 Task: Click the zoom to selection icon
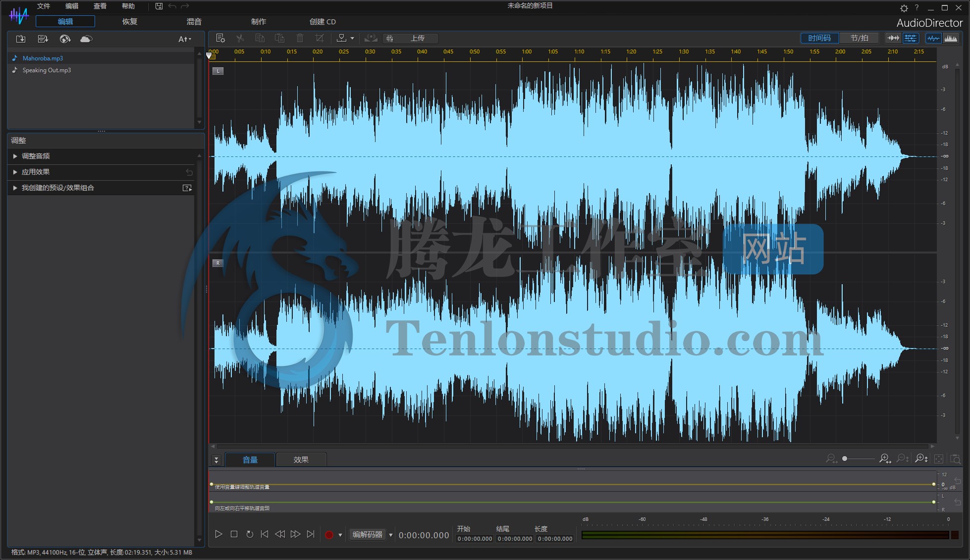pos(956,459)
